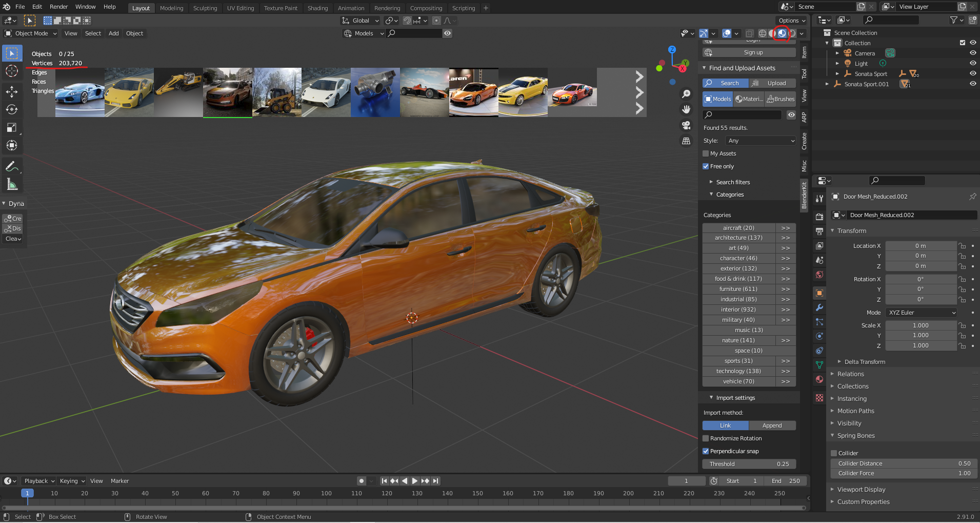Screen dimensions: 980x523
Task: Open vehicle (70) category
Action: click(738, 381)
